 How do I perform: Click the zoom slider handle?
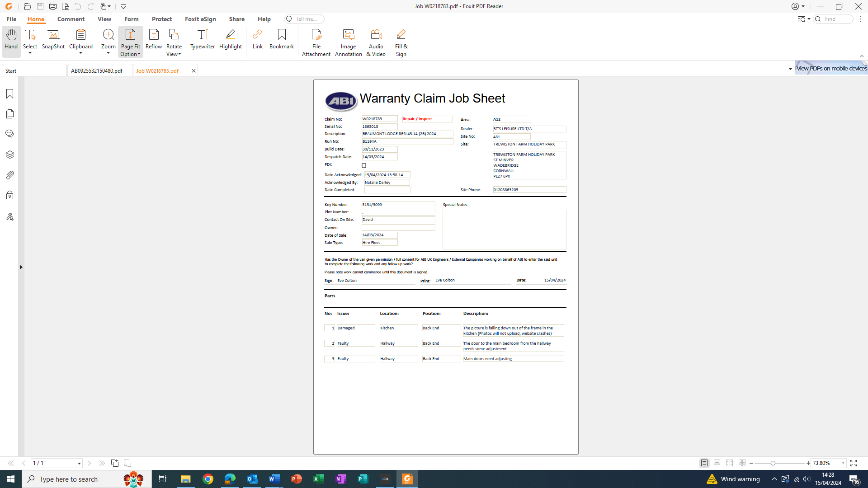[773, 463]
